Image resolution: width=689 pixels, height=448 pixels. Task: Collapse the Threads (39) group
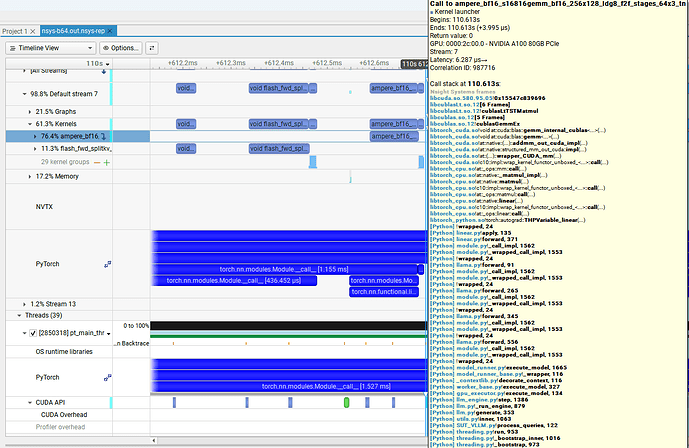[x=19, y=315]
